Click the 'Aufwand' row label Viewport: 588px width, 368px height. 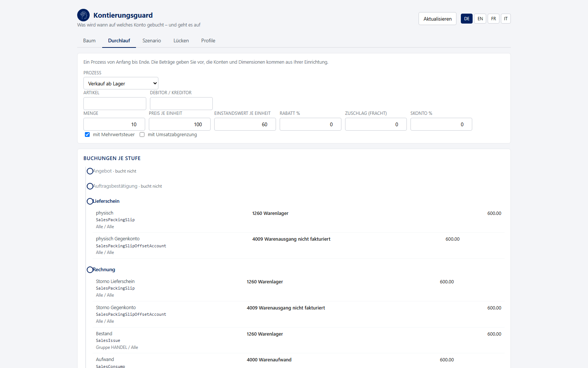pos(105,360)
